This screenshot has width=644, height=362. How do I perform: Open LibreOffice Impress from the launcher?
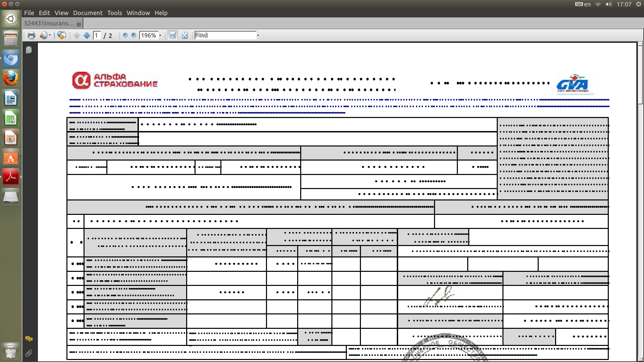coord(11,138)
